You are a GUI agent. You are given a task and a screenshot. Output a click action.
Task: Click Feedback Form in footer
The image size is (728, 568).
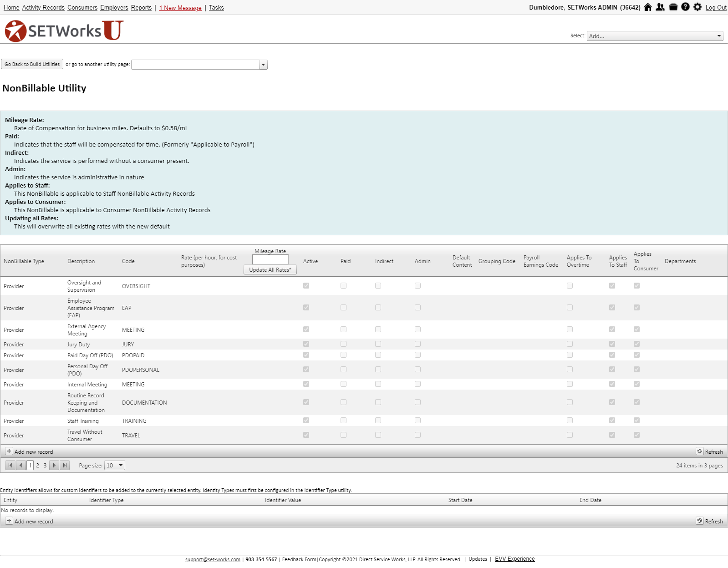coord(299,559)
